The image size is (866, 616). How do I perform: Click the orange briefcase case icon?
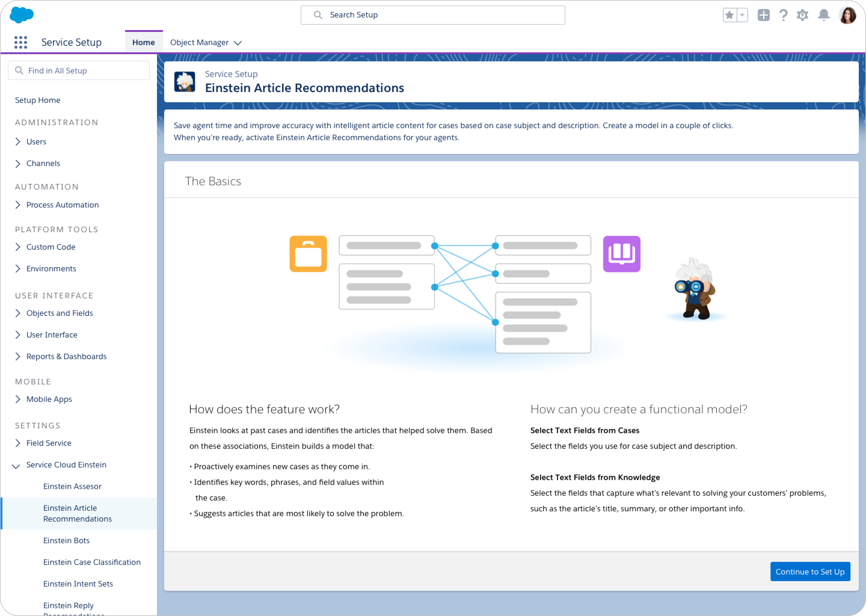point(308,254)
